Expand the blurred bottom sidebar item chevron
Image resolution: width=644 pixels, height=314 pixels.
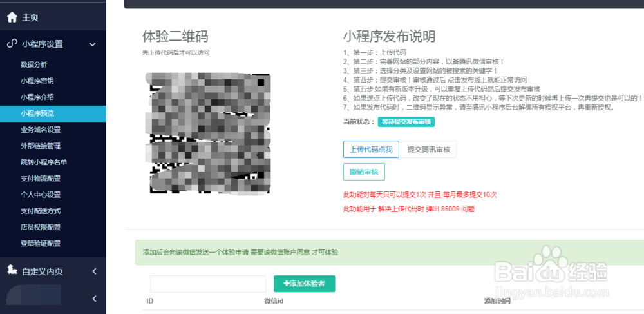pyautogui.click(x=94, y=299)
